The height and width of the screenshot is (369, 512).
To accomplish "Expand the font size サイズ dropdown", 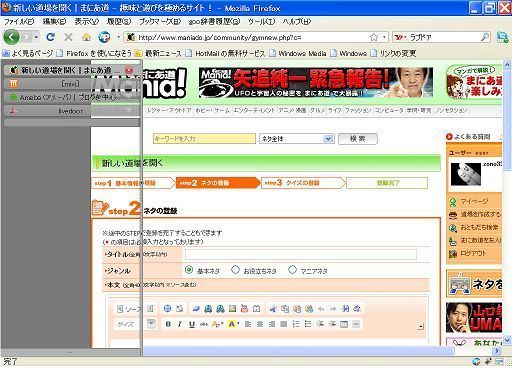I will (152, 323).
